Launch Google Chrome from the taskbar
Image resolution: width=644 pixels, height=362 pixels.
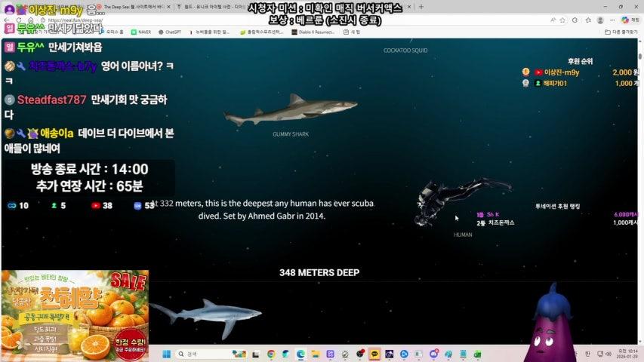point(270,354)
